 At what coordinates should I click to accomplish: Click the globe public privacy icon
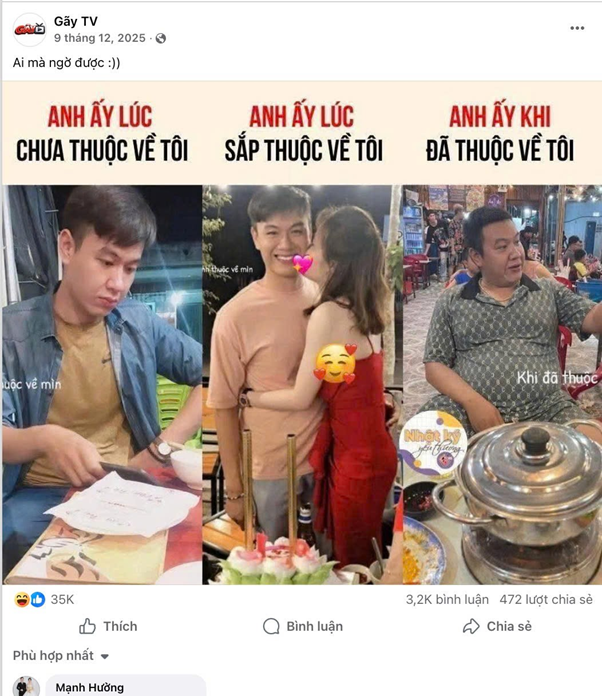pos(161,39)
